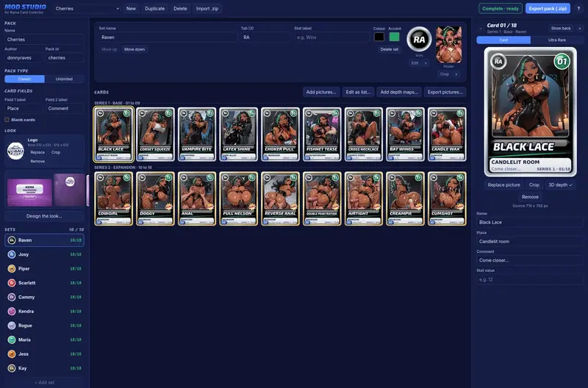Image resolution: width=588 pixels, height=388 pixels.
Task: Click the Kendra set icon in sidebar
Action: coord(12,312)
